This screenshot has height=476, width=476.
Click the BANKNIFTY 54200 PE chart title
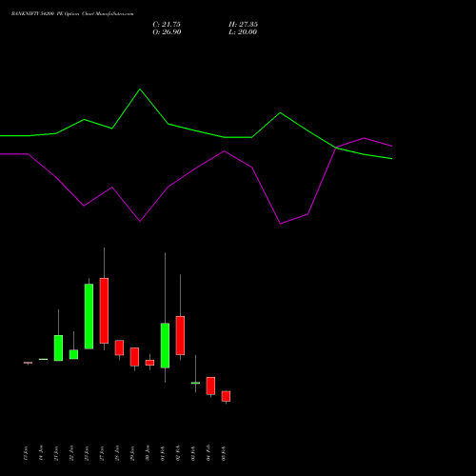72,14
